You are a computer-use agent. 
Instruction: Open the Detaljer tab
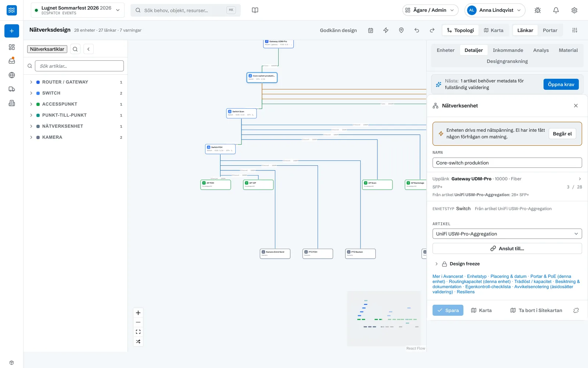point(474,50)
